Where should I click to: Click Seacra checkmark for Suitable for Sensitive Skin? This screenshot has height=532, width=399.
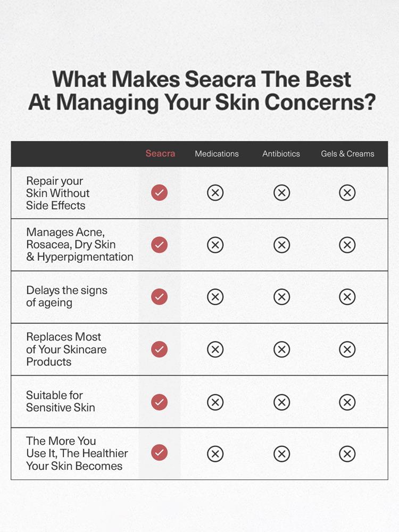(x=159, y=402)
